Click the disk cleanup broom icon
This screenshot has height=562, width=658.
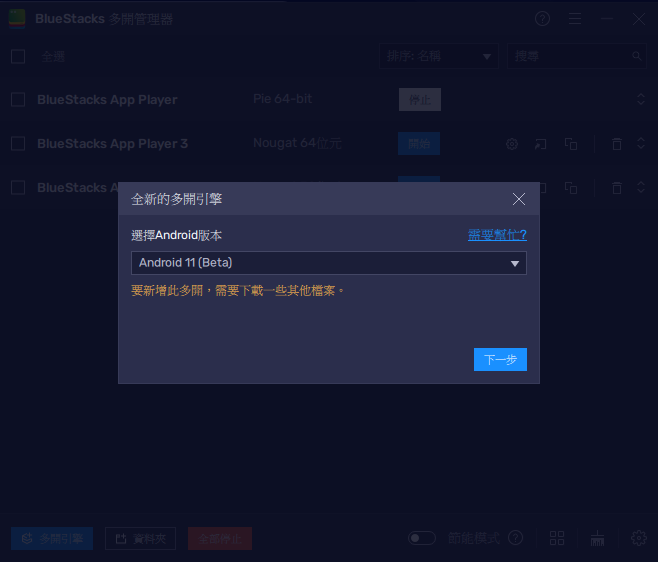[597, 538]
